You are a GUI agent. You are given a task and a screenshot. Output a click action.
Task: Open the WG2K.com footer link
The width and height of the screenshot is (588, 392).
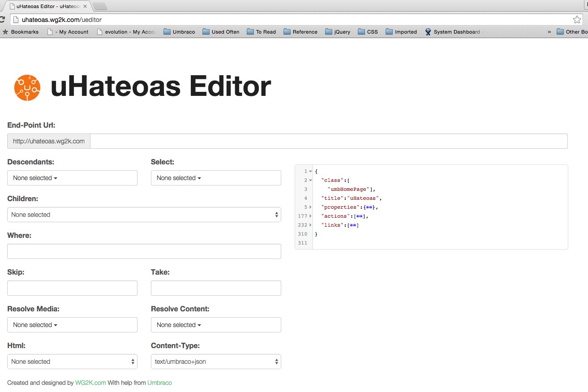coord(90,383)
